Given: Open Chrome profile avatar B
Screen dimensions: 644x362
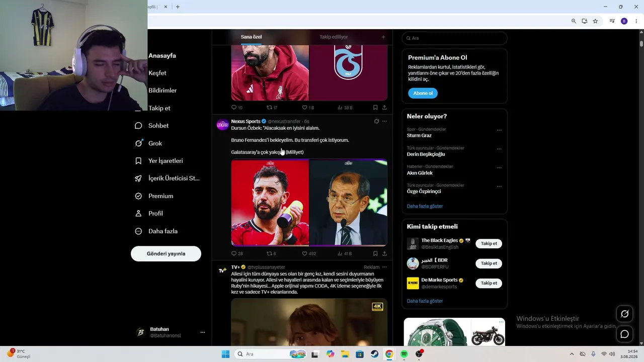Looking at the screenshot, I should click(624, 21).
